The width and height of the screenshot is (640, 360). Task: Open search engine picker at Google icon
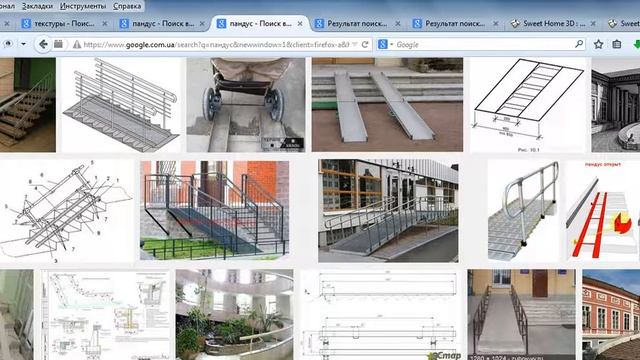click(x=385, y=44)
